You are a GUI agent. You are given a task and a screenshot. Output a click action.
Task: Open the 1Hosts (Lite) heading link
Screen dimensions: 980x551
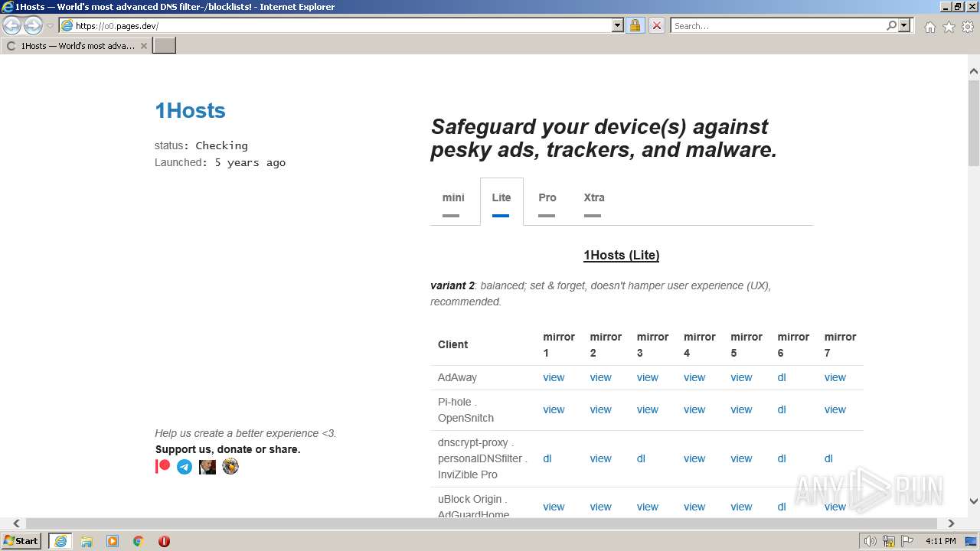click(621, 255)
